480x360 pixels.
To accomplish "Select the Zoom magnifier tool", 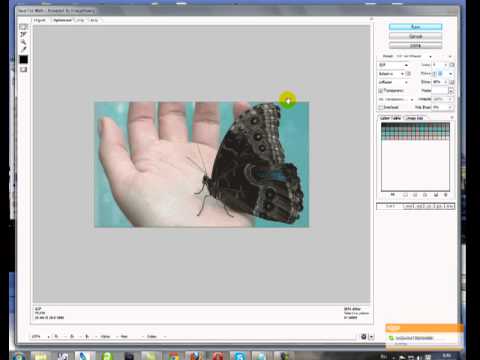I will tap(23, 42).
